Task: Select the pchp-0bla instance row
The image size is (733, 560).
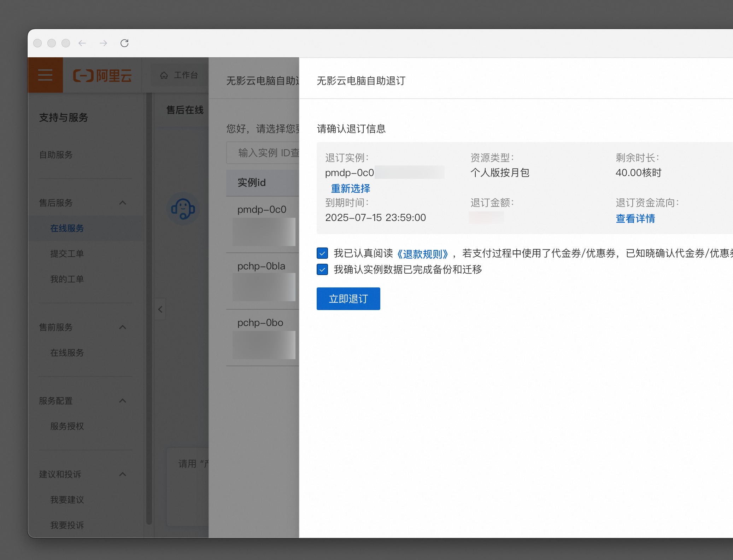Action: coord(263,281)
